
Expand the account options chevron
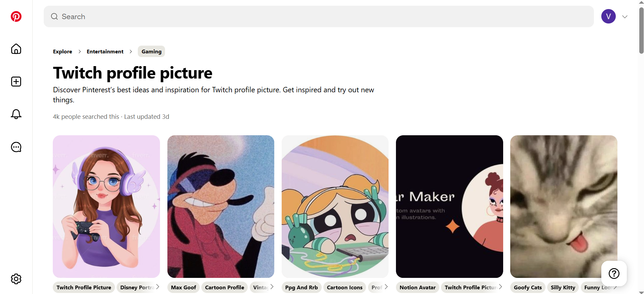point(625,16)
